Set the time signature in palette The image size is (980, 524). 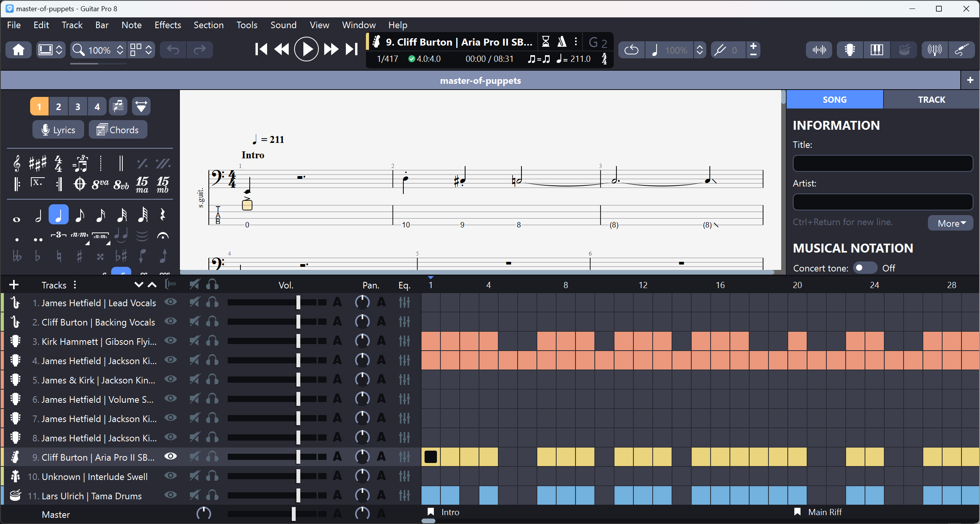tap(58, 164)
